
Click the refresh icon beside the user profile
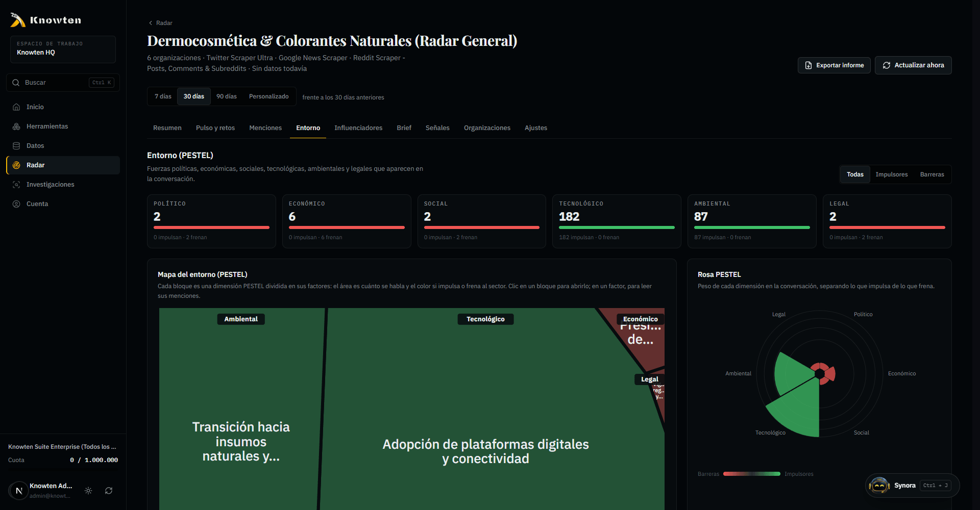point(109,491)
